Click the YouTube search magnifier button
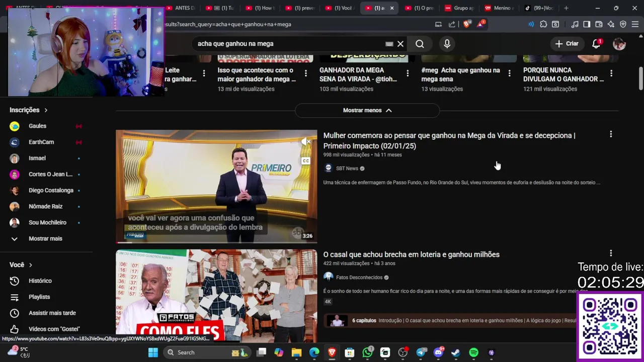The image size is (644, 362). point(420,44)
